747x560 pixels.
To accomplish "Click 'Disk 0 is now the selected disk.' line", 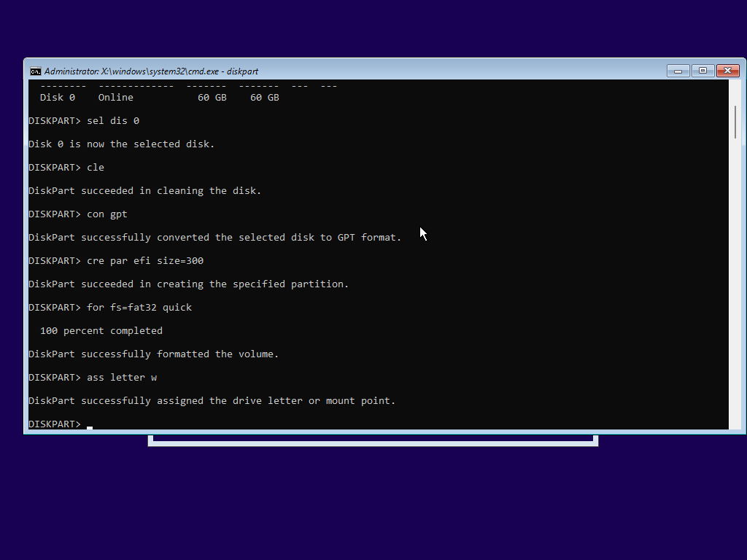I will (x=122, y=144).
